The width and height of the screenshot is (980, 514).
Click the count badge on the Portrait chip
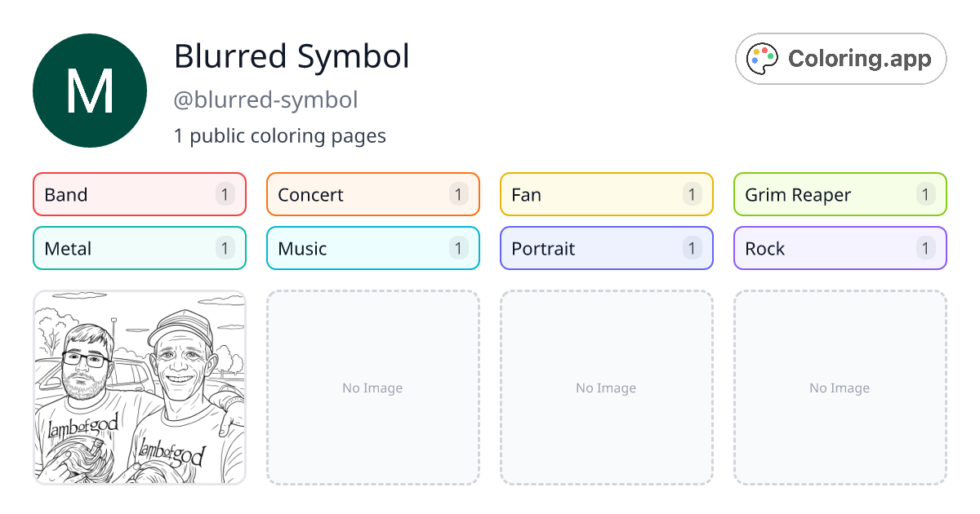(x=691, y=248)
